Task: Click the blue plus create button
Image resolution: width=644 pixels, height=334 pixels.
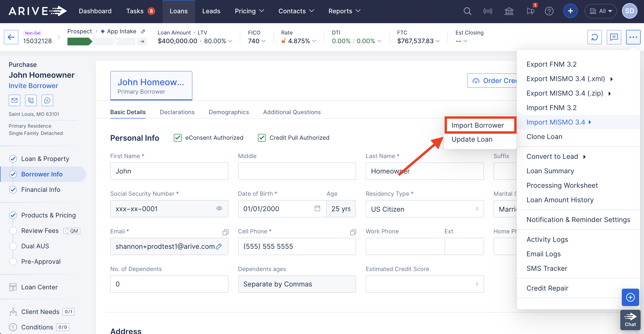Action: [570, 11]
